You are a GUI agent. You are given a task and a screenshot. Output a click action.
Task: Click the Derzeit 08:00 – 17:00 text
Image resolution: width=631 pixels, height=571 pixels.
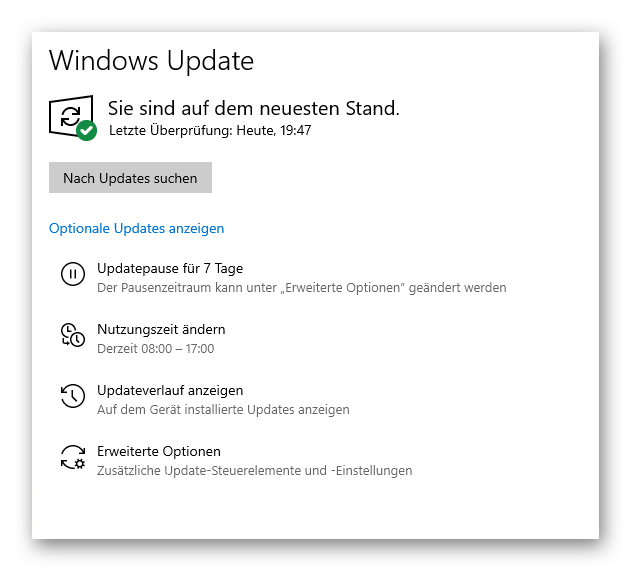[156, 348]
